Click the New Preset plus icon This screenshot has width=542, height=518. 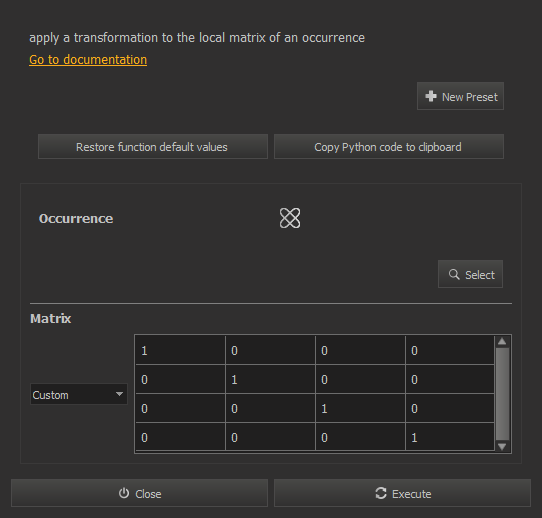(431, 96)
